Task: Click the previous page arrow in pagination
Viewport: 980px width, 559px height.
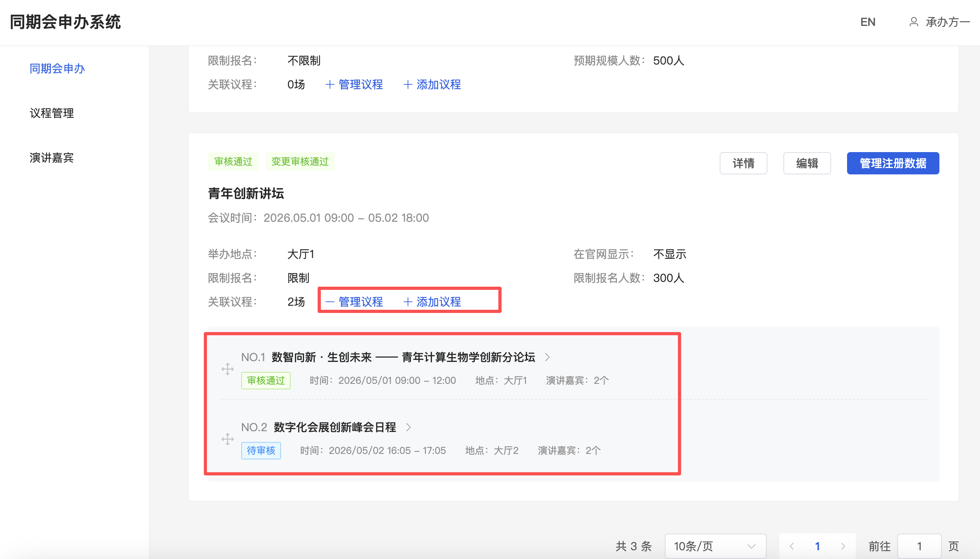Action: [792, 546]
